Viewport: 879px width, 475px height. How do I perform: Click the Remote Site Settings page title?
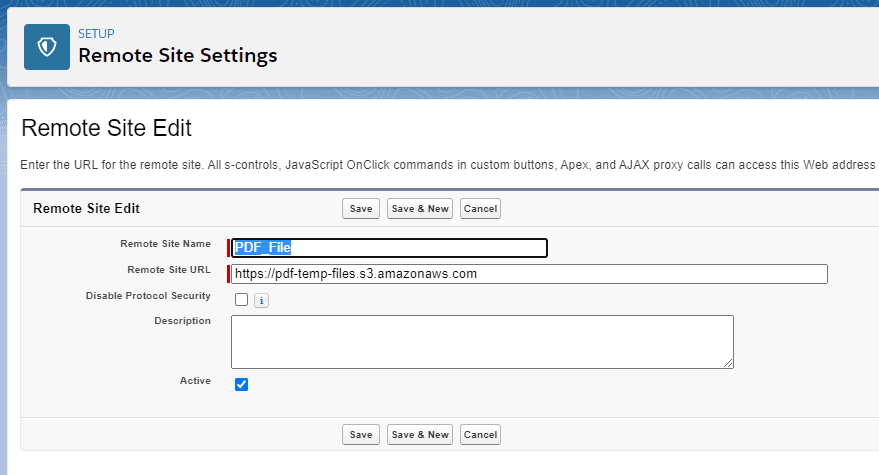pyautogui.click(x=178, y=56)
